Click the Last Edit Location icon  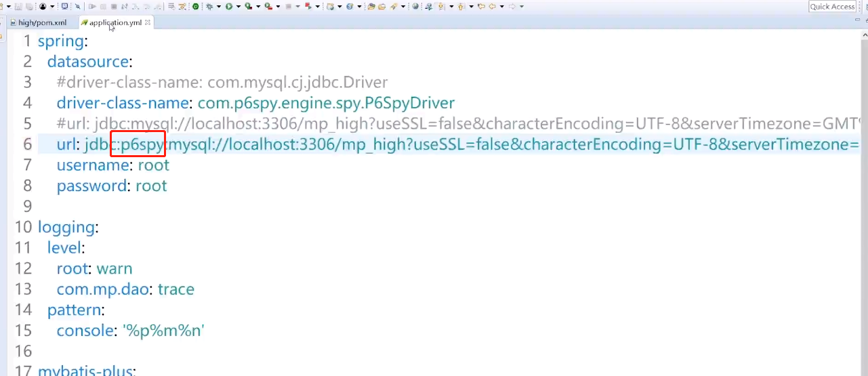coord(481,7)
